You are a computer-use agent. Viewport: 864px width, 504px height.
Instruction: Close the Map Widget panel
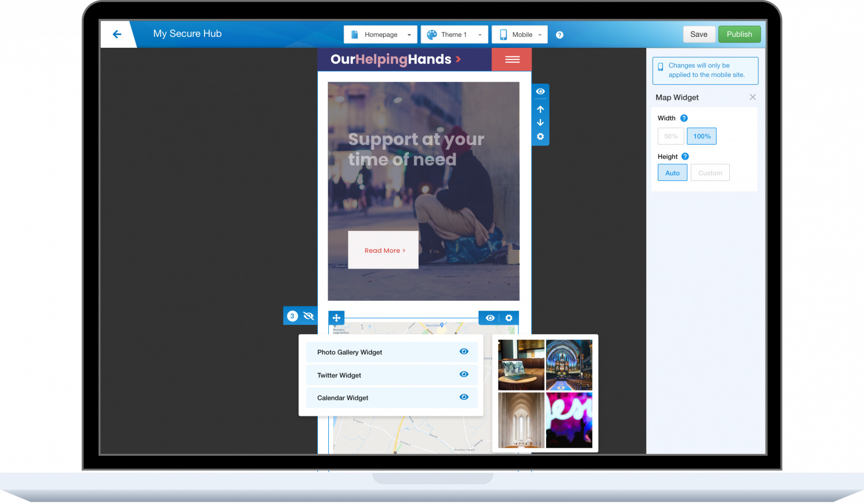click(x=752, y=97)
